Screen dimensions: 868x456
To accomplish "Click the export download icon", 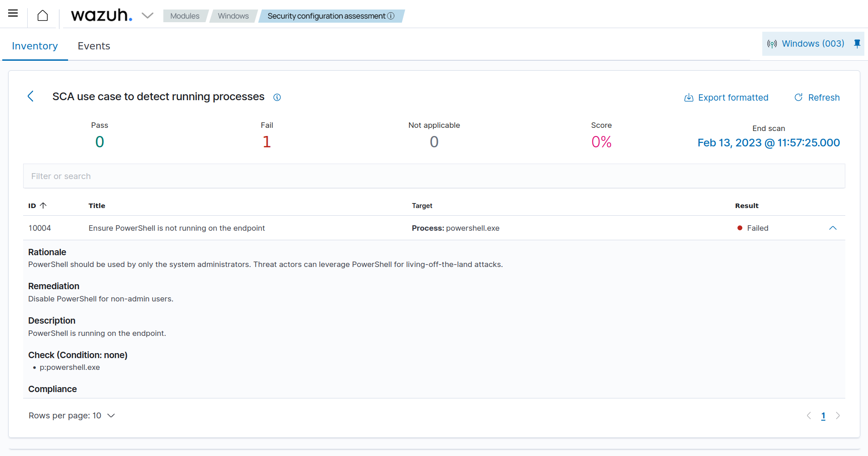I will (689, 97).
